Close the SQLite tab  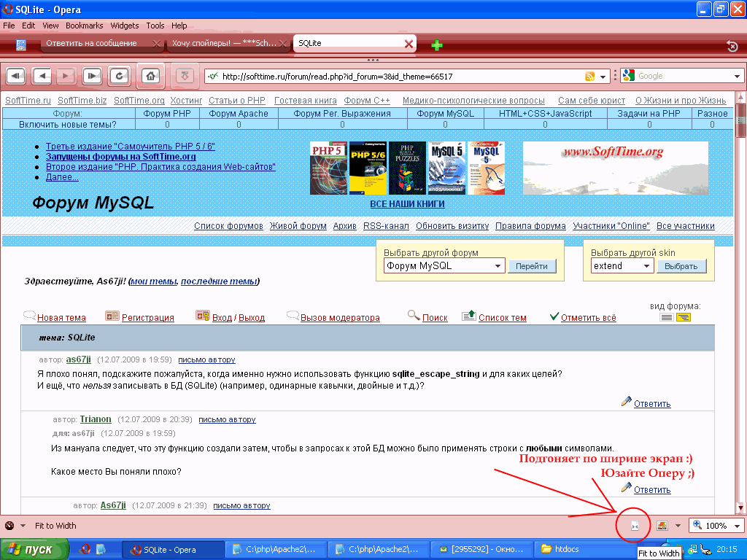(409, 44)
